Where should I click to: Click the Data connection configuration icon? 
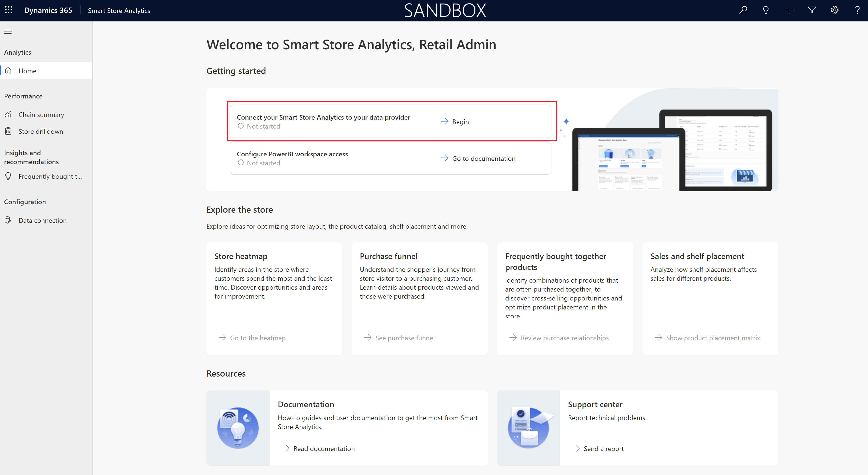click(x=8, y=220)
